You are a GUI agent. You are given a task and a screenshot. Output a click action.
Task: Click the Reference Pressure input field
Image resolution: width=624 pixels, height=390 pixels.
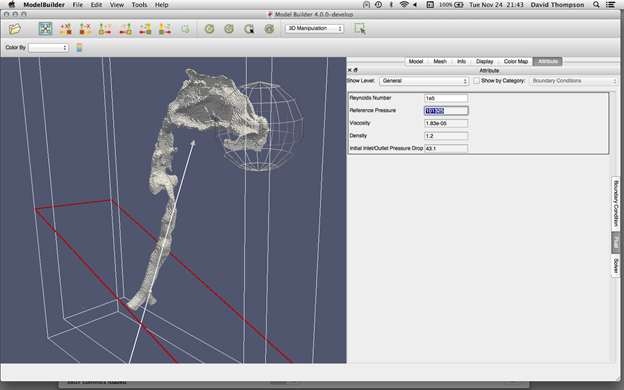446,111
